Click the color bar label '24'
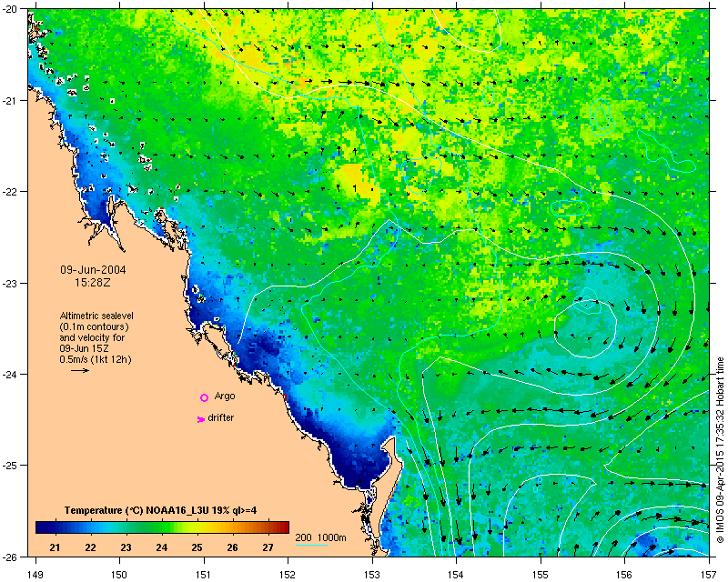 click(162, 547)
